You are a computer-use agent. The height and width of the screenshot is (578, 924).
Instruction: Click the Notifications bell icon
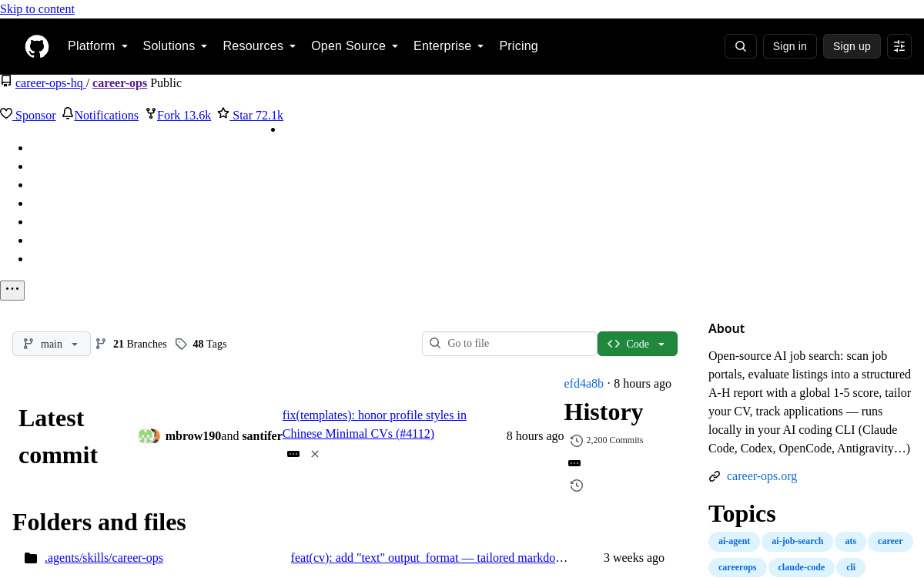[x=68, y=114]
